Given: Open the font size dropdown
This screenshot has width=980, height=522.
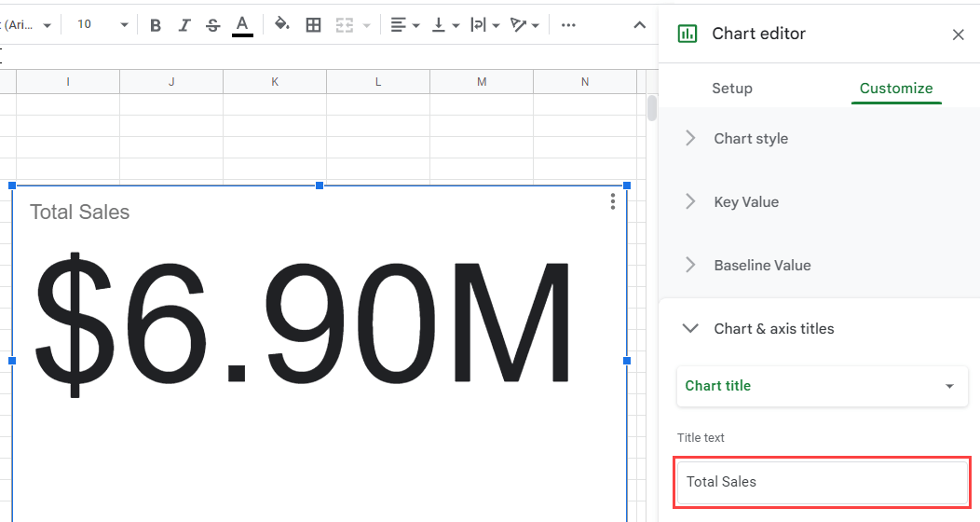Looking at the screenshot, I should pos(102,24).
